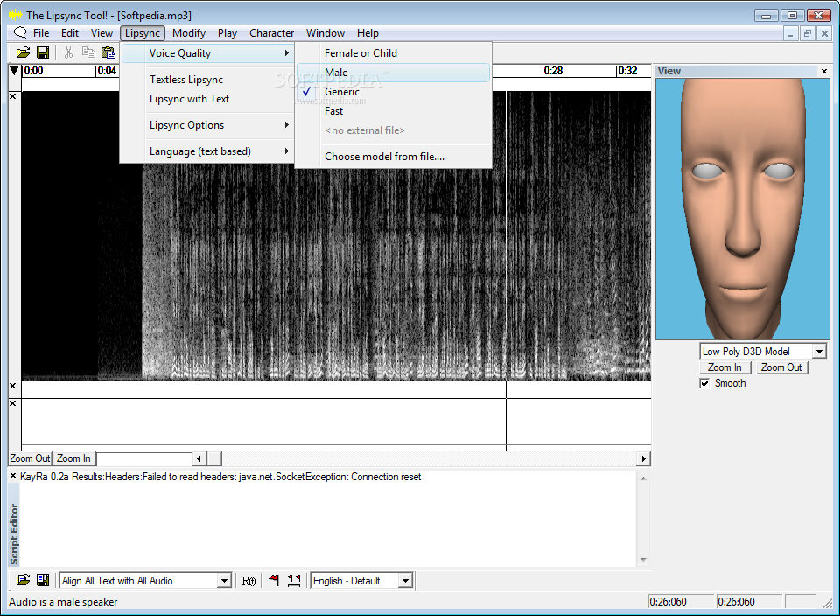The height and width of the screenshot is (616, 840).
Task: Open the Help menu
Action: point(368,33)
